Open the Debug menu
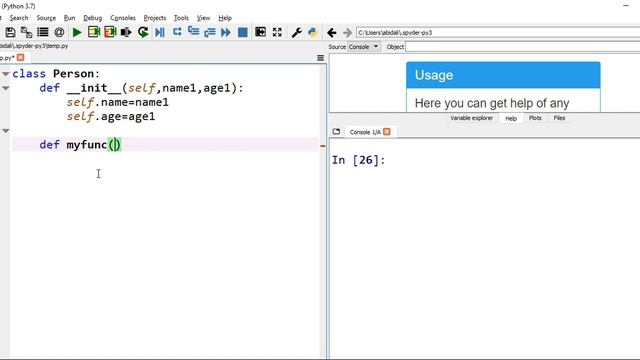 [93, 18]
